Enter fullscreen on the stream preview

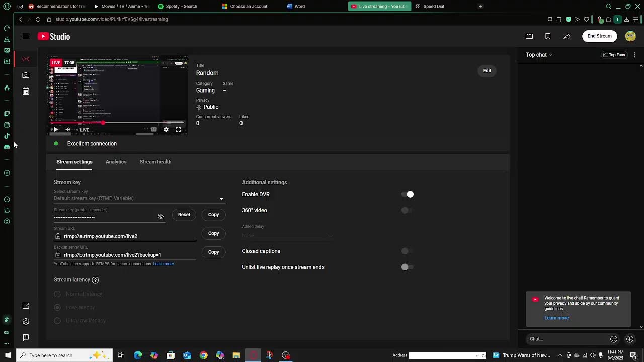178,129
